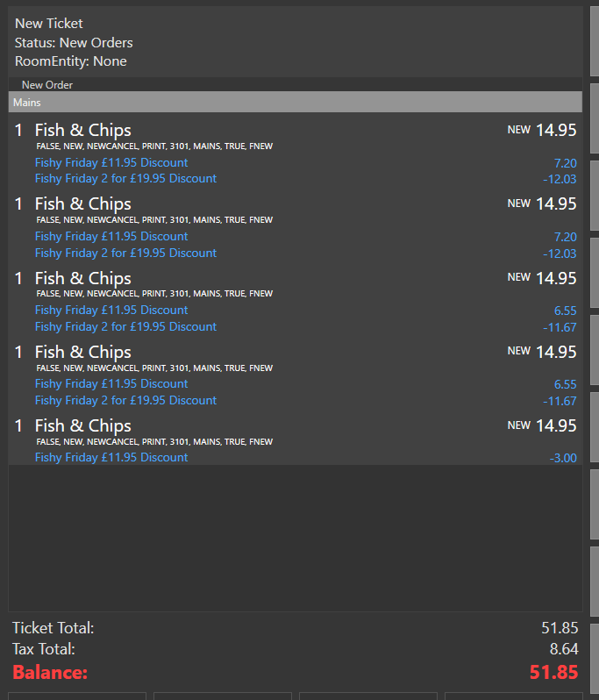Click the Tax Total value 8.64
The image size is (599, 700).
pos(564,649)
